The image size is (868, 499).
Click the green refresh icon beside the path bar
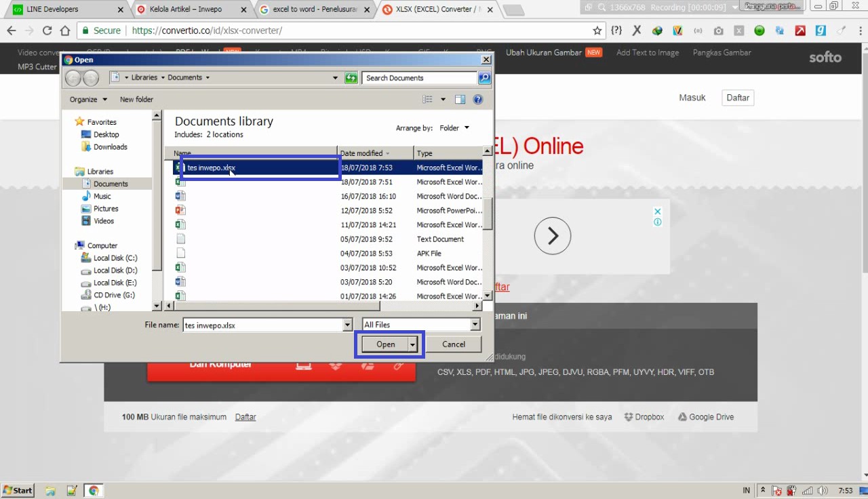(351, 78)
